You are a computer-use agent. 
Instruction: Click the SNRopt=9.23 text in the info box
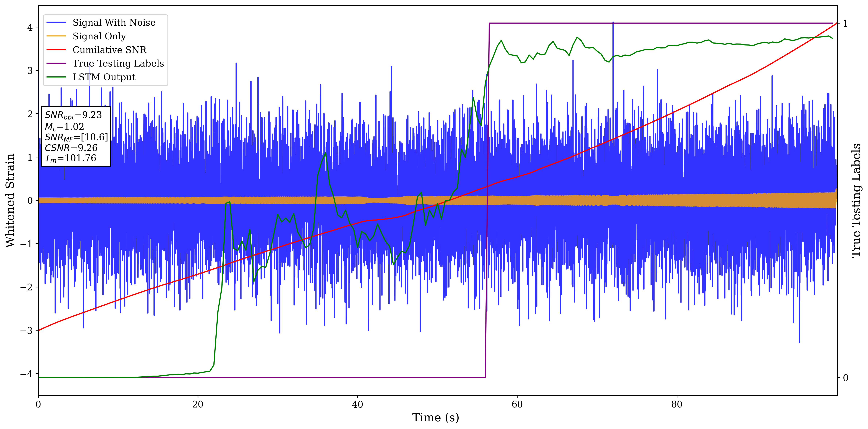[x=73, y=115]
